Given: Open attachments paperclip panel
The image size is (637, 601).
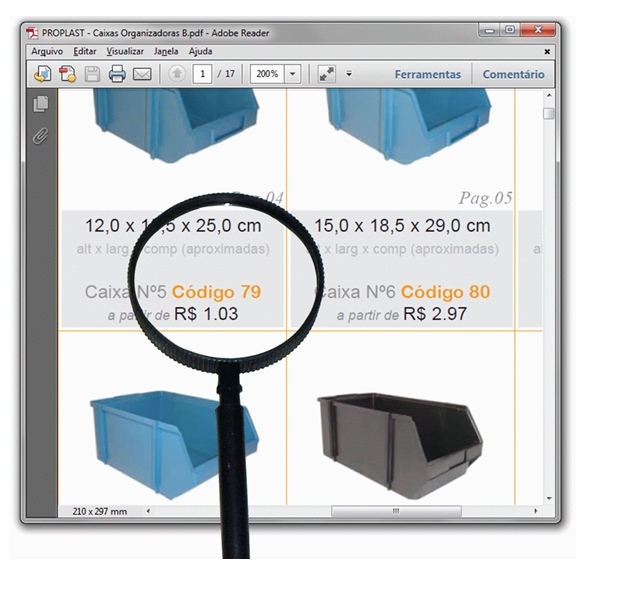Looking at the screenshot, I should click(41, 135).
